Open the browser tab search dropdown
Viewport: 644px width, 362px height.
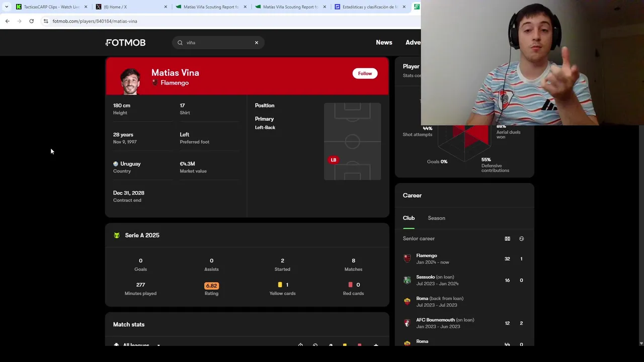[7, 7]
